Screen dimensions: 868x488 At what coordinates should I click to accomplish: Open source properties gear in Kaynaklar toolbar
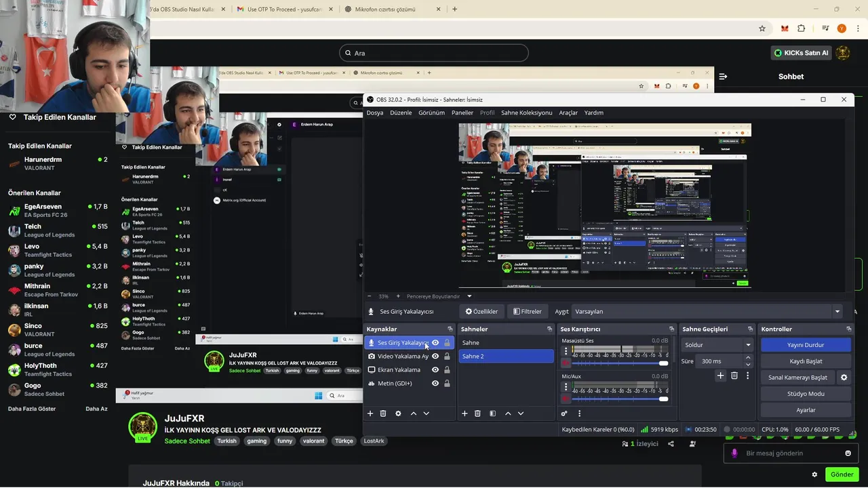tap(398, 413)
